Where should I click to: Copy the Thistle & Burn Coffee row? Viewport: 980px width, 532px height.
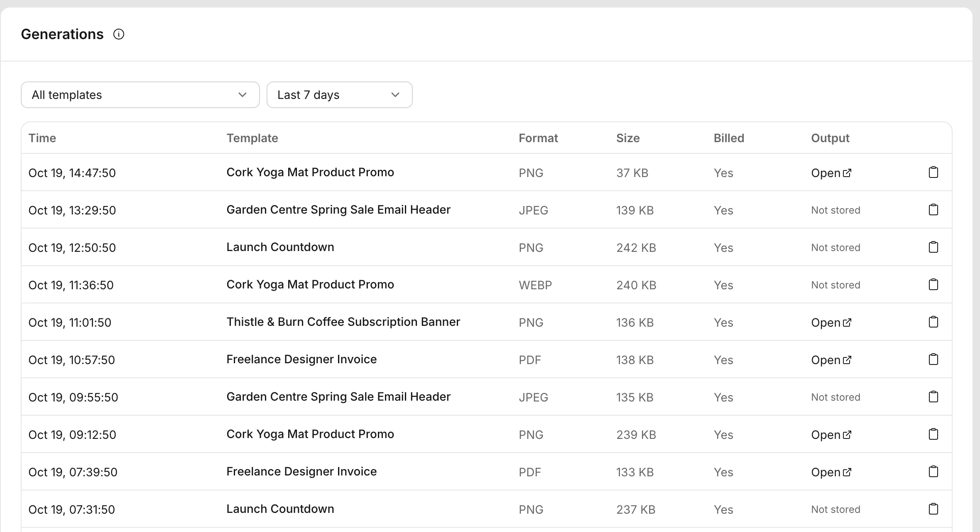coord(933,322)
